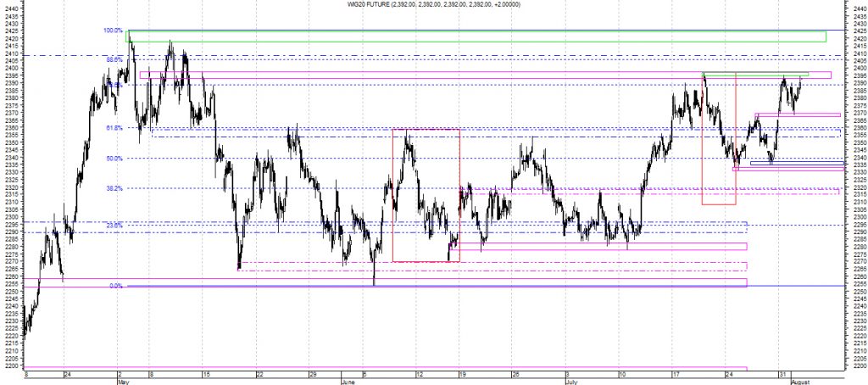Select the 23.6% Fibonacci level label

coord(114,226)
